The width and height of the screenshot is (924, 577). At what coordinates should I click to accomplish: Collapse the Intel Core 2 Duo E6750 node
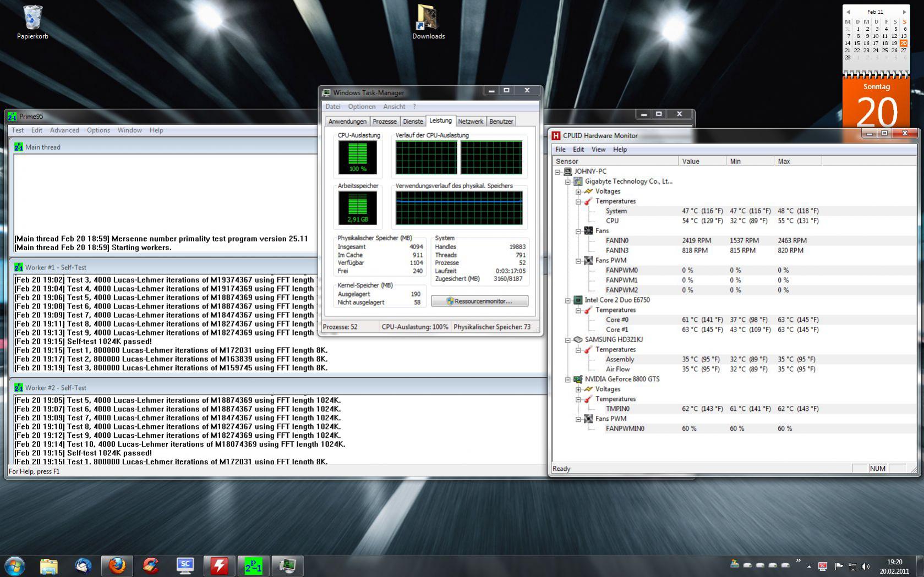(567, 300)
